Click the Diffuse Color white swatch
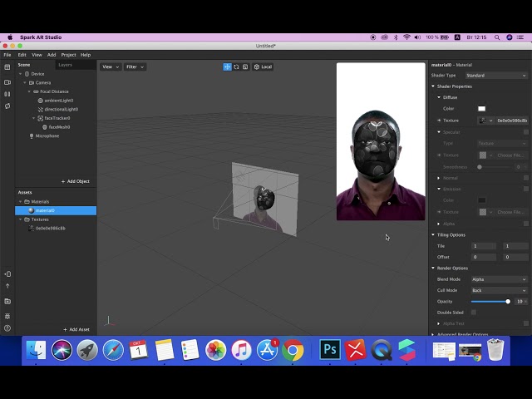 [x=481, y=108]
